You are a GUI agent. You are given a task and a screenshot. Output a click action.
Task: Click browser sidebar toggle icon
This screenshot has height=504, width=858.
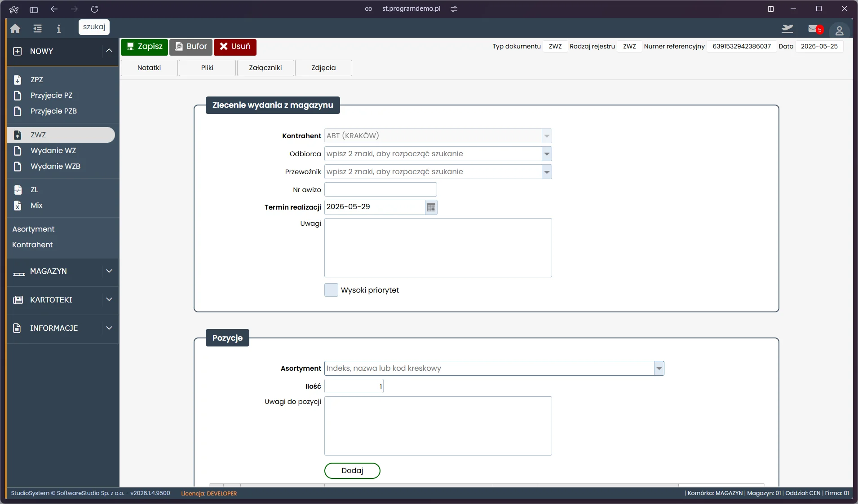pos(34,9)
